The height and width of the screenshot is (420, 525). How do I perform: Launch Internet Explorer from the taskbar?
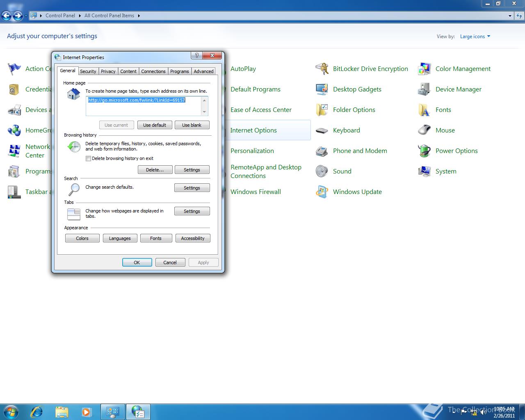pos(37,411)
